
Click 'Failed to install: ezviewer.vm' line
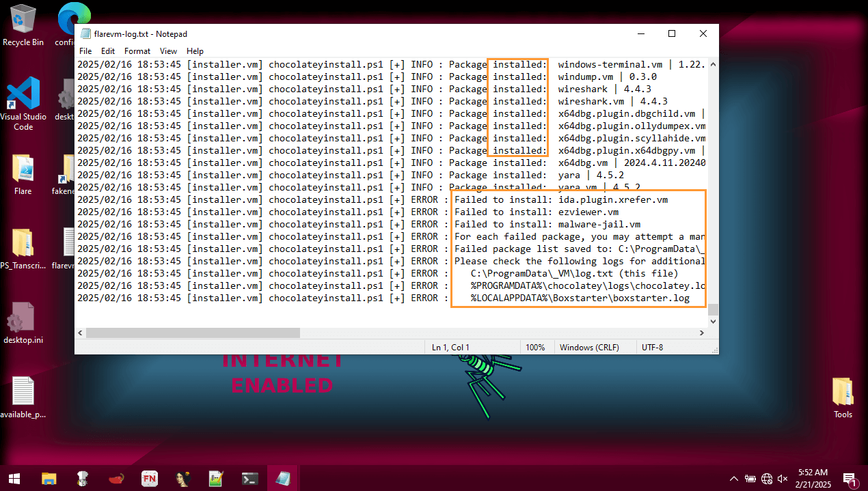pos(537,212)
